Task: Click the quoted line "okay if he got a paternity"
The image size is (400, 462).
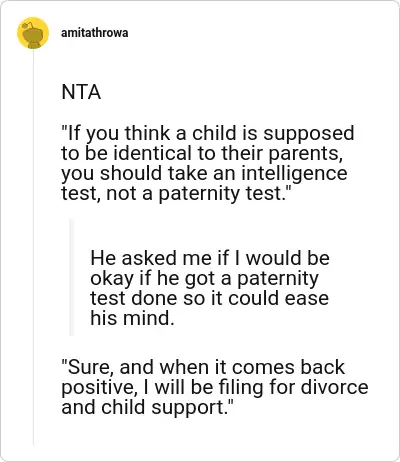Action: tap(204, 279)
